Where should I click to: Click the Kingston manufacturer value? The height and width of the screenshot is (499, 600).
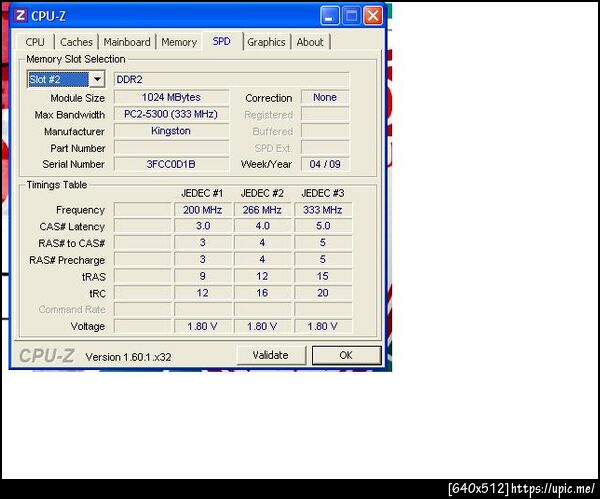[x=171, y=131]
